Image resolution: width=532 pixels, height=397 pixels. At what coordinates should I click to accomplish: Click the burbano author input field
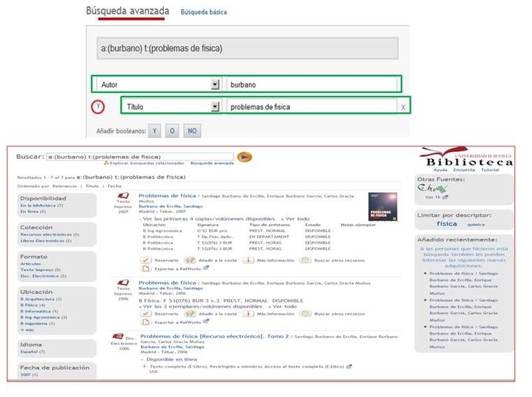click(311, 85)
